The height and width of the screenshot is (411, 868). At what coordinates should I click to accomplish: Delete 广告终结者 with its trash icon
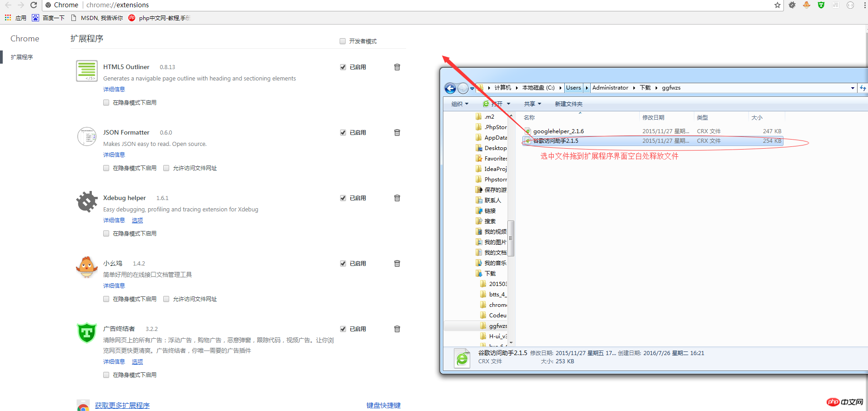click(x=397, y=329)
